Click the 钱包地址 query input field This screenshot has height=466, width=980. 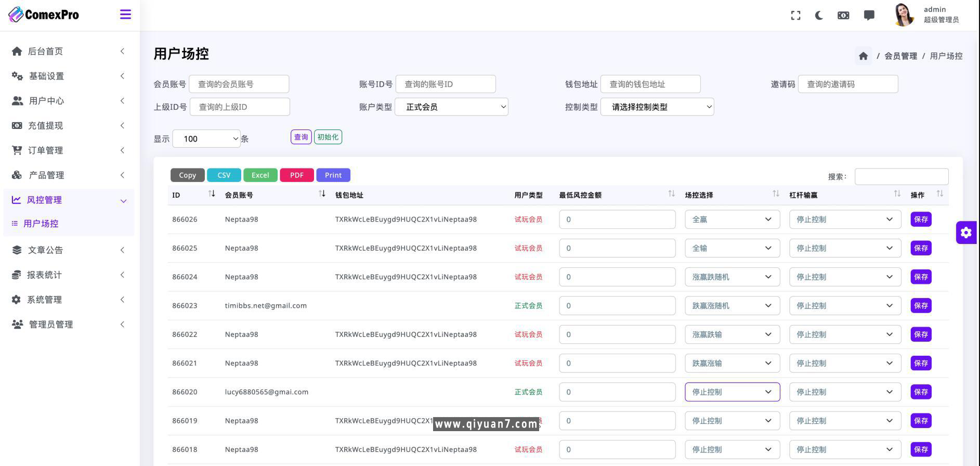(x=650, y=84)
